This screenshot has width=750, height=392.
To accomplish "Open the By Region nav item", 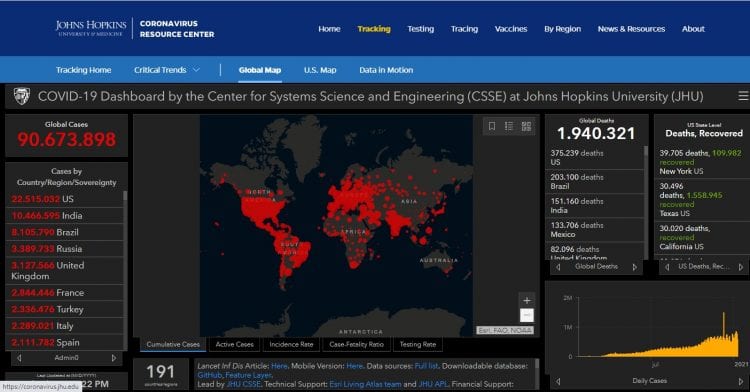I will pos(562,29).
